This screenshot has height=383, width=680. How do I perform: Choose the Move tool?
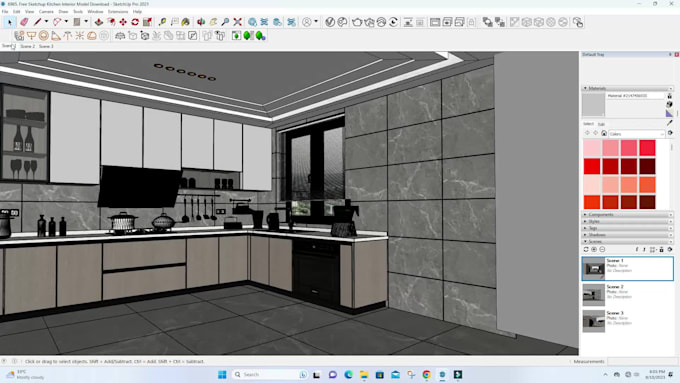123,22
